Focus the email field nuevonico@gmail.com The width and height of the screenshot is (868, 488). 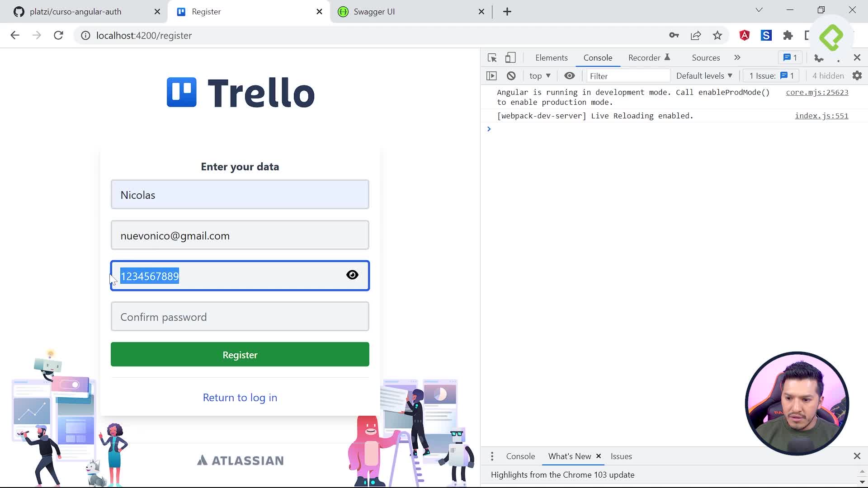240,235
